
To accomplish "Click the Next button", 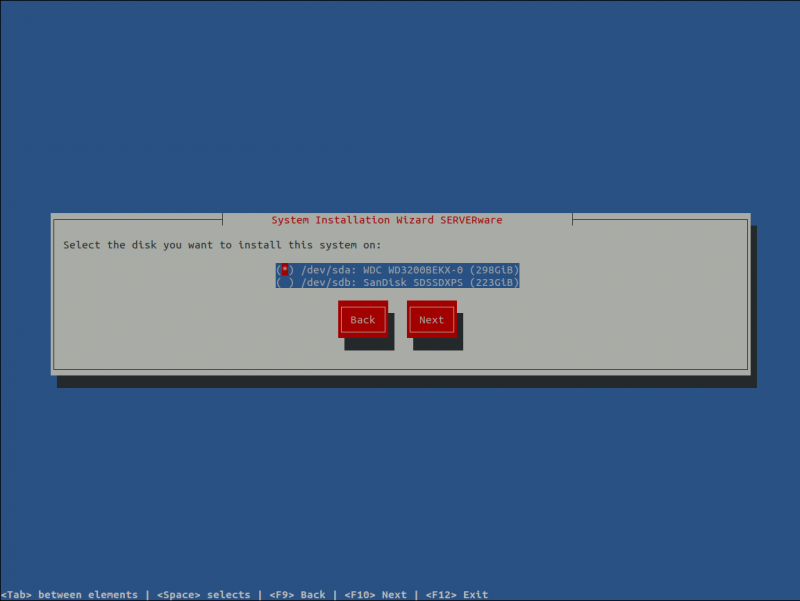I will (431, 319).
